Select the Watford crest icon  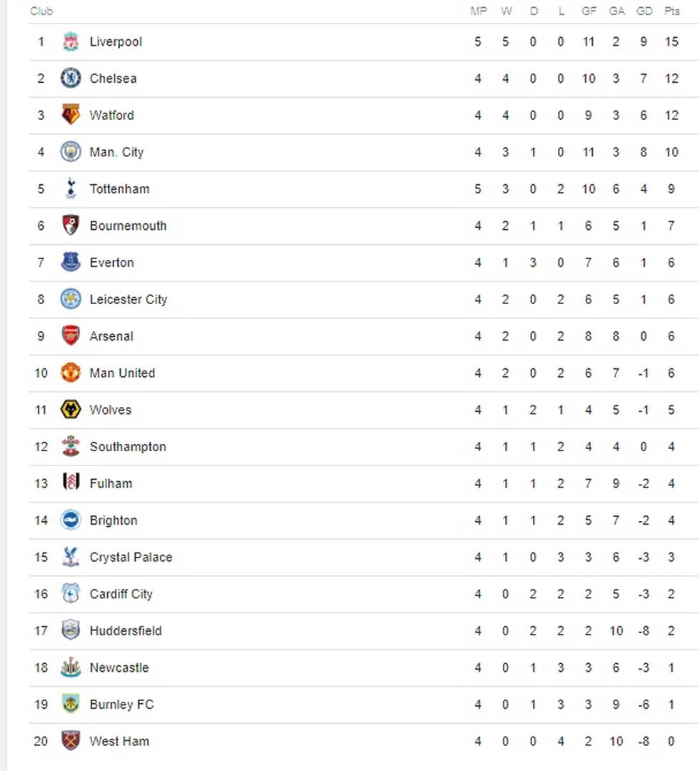click(70, 115)
